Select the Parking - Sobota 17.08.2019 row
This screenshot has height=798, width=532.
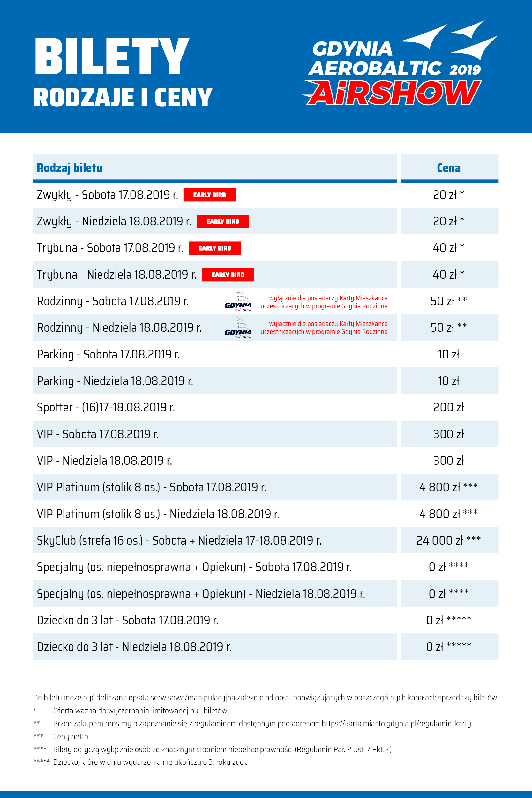108,355
